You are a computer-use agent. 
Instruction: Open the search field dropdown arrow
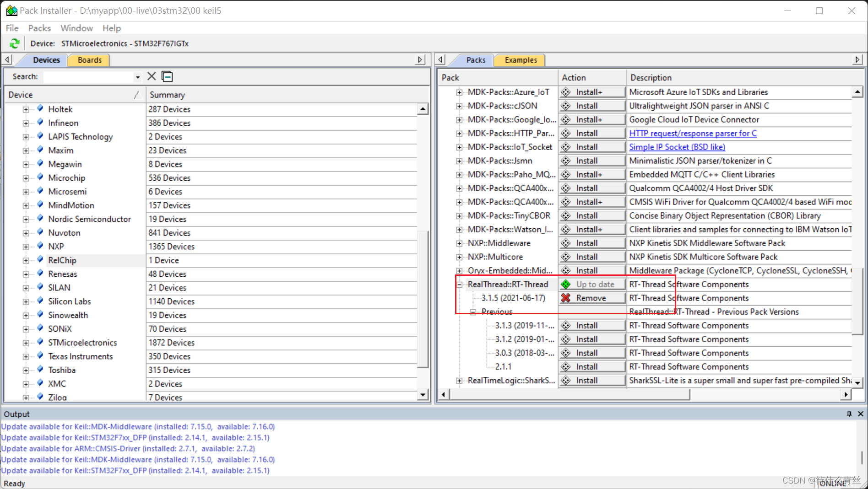click(x=137, y=77)
